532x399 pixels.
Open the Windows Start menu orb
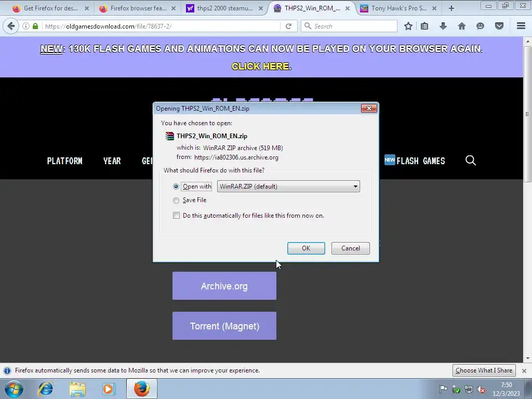[x=14, y=389]
